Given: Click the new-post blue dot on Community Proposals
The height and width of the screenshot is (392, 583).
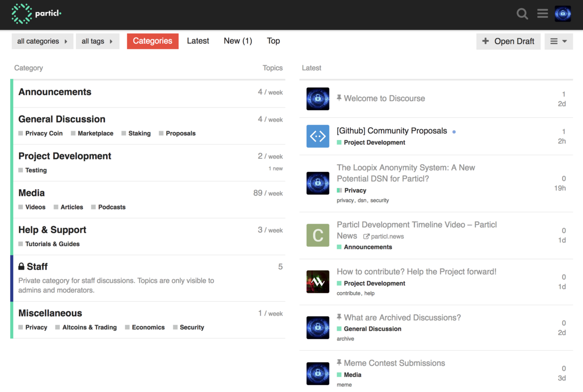Looking at the screenshot, I should [x=454, y=132].
